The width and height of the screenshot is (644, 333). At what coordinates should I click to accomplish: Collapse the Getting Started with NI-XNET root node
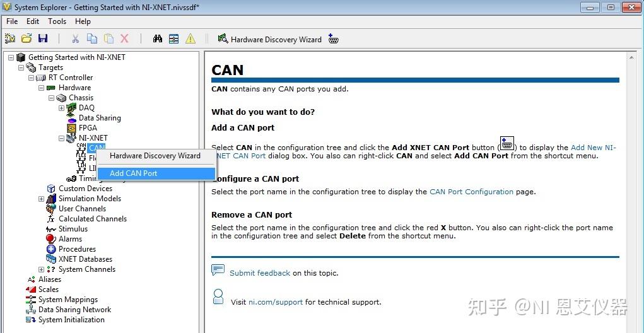(11, 57)
